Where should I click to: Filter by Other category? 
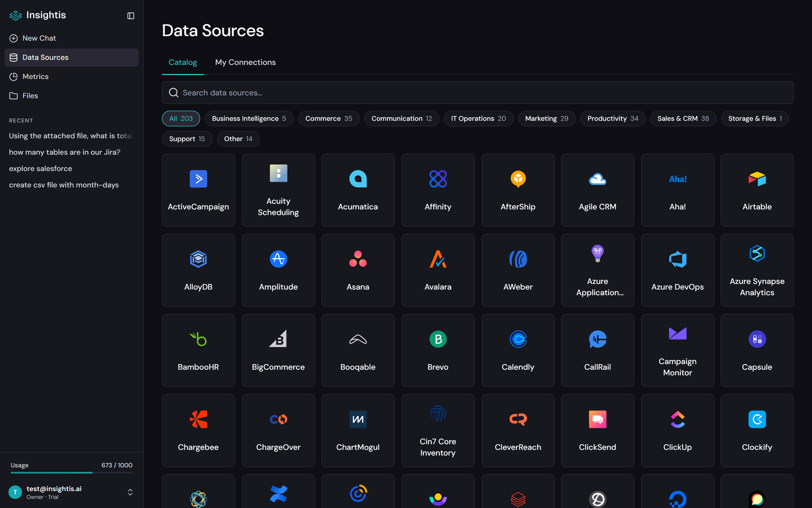pos(238,139)
